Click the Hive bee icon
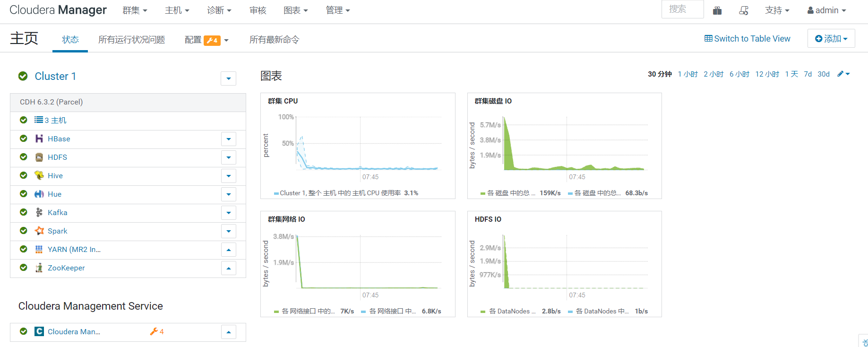This screenshot has height=347, width=868. [x=39, y=175]
